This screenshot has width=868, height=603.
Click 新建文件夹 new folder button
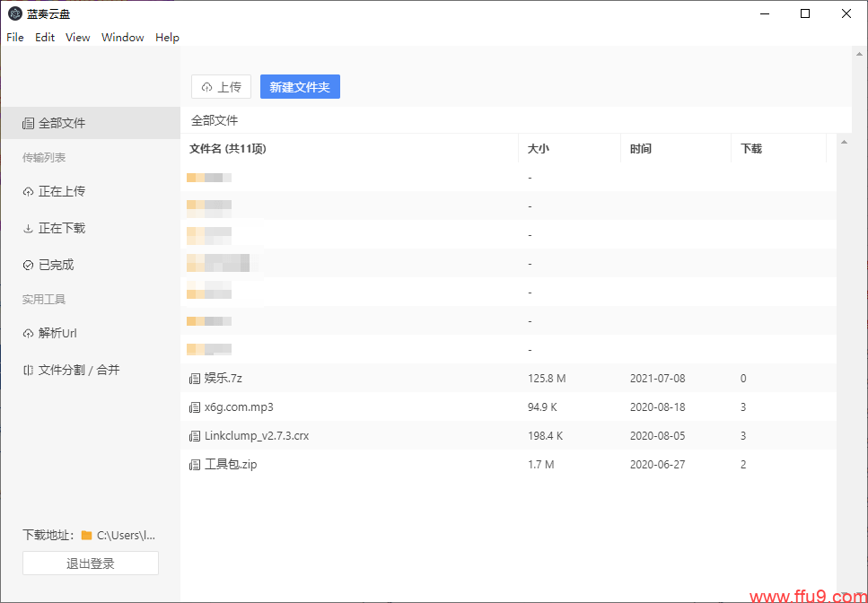pyautogui.click(x=300, y=87)
